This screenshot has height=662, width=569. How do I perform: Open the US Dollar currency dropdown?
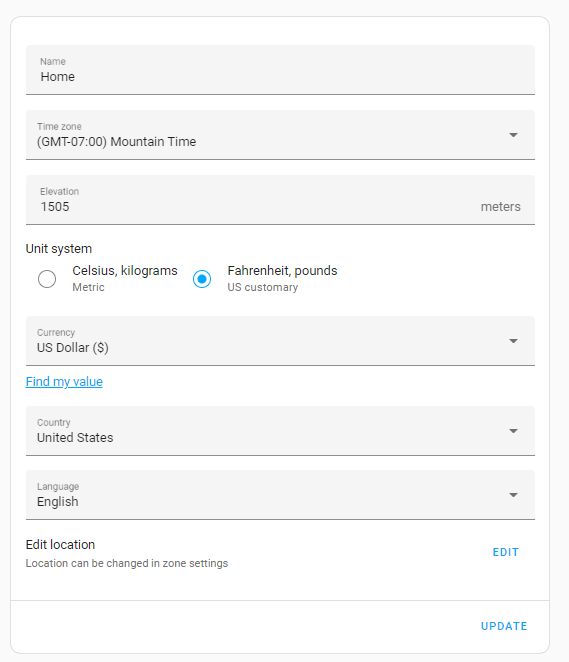(280, 341)
